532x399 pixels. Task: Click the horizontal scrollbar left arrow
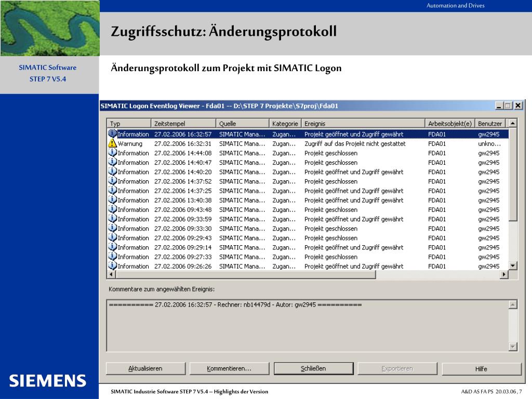pyautogui.click(x=111, y=274)
